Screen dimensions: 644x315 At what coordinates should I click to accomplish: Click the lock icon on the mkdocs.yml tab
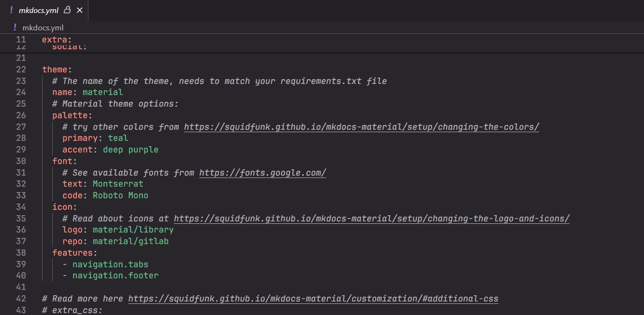point(67,10)
